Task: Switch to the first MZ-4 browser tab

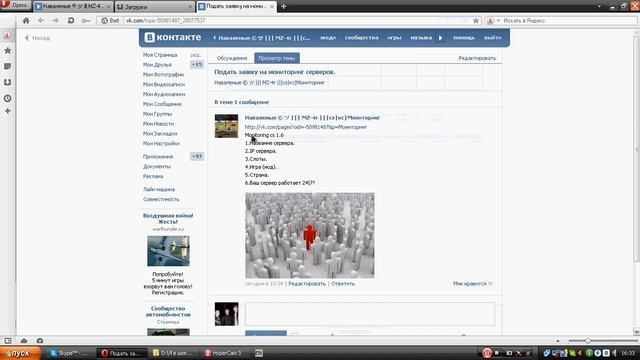Action: pyautogui.click(x=73, y=7)
